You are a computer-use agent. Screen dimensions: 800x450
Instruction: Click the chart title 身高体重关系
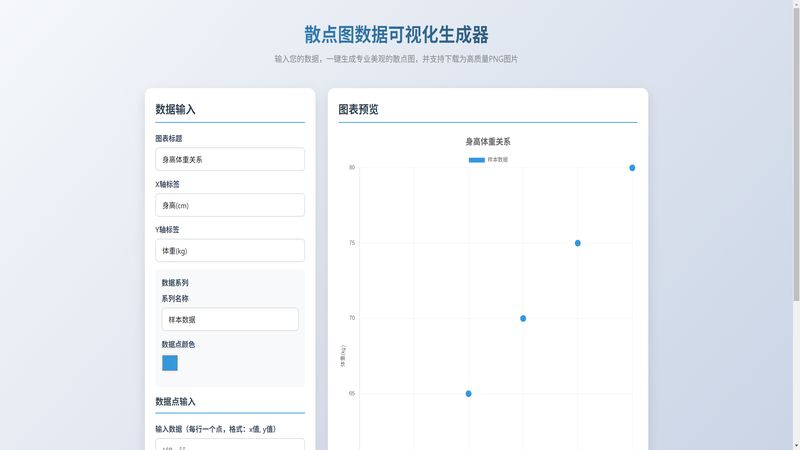[488, 142]
